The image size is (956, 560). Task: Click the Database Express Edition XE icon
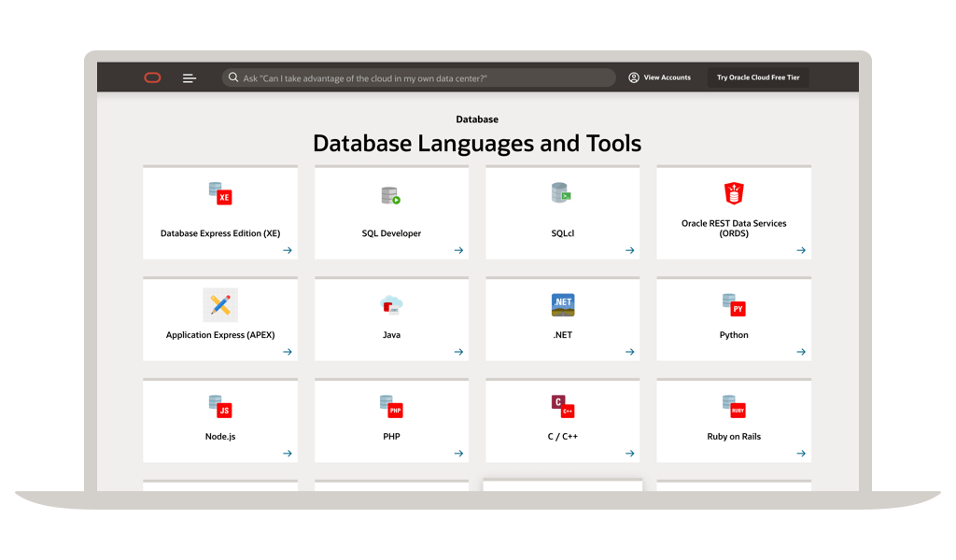[x=220, y=193]
